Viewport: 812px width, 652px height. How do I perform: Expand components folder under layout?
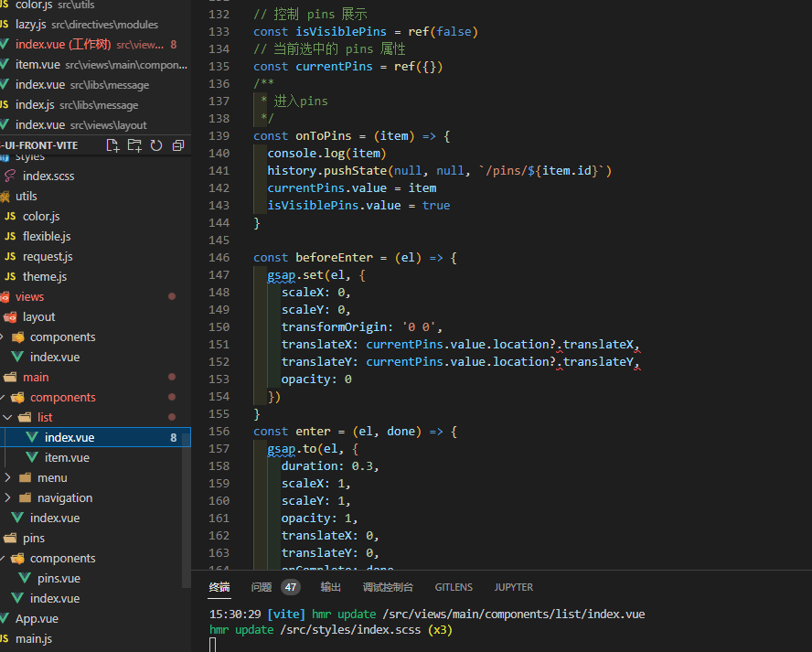click(3, 337)
